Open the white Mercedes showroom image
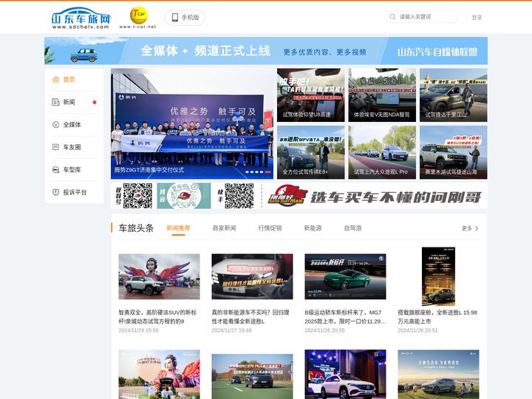The width and height of the screenshot is (532, 399). click(x=345, y=374)
